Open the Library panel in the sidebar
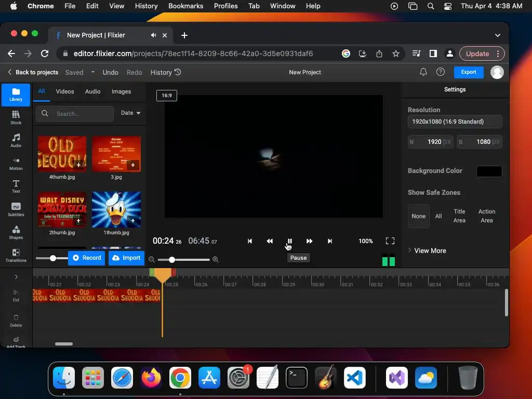Screen dimensions: 532x399 coord(16,95)
